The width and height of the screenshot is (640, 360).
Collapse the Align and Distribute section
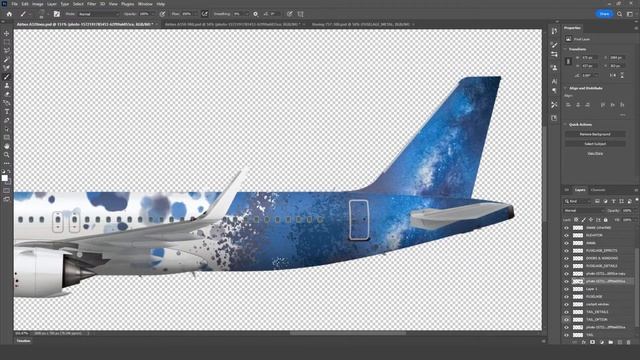coord(566,88)
